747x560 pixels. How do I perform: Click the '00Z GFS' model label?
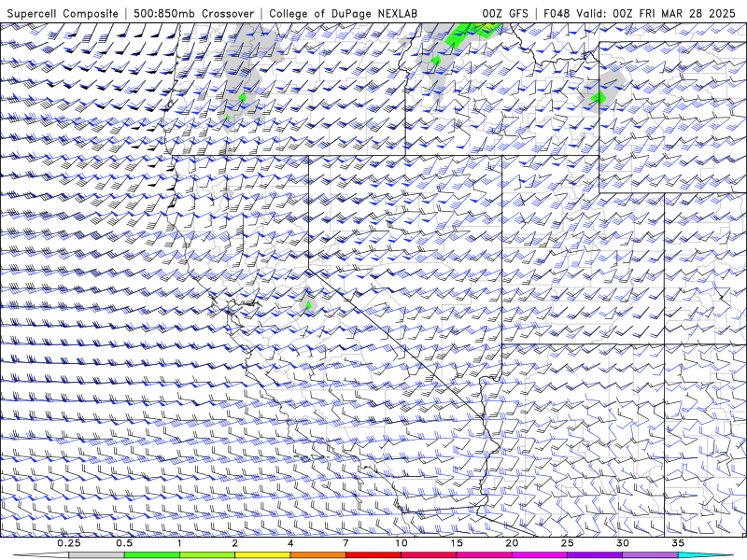pyautogui.click(x=505, y=13)
